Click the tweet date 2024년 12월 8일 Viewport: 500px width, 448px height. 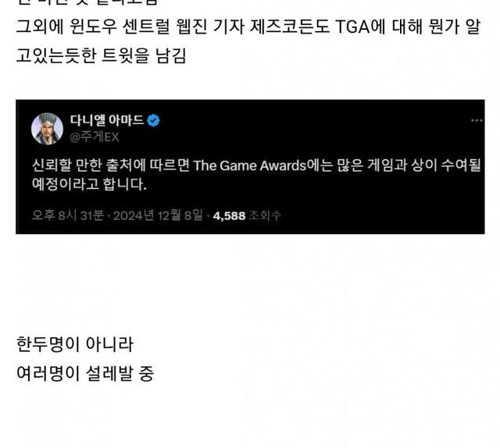pos(158,215)
